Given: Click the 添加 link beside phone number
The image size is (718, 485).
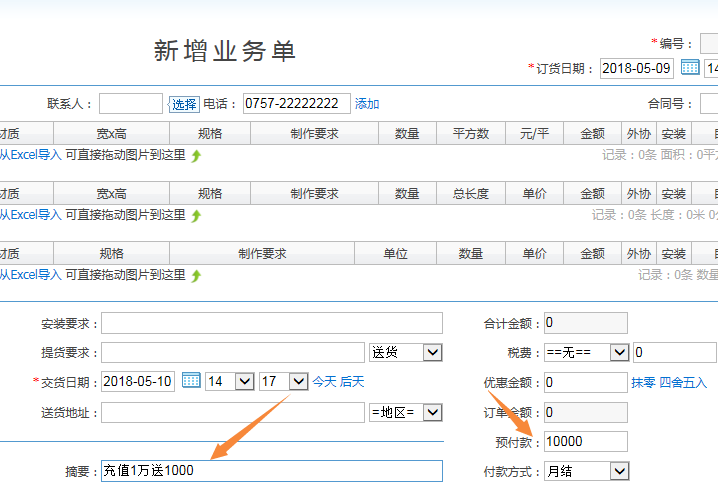Looking at the screenshot, I should pos(367,104).
